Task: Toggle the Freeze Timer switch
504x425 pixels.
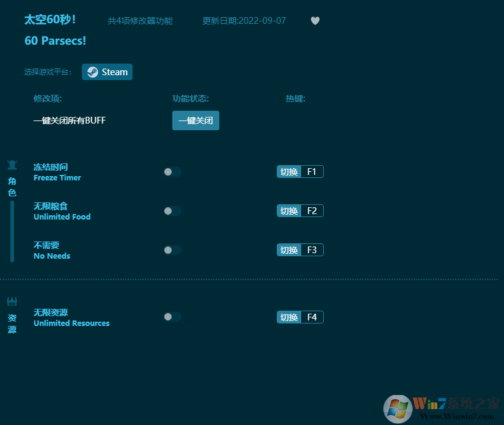Action: coord(172,172)
